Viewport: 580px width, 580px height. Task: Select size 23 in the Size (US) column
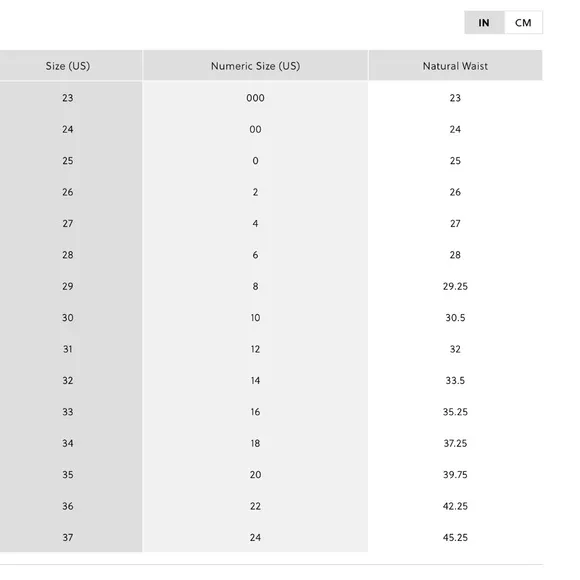(x=68, y=98)
